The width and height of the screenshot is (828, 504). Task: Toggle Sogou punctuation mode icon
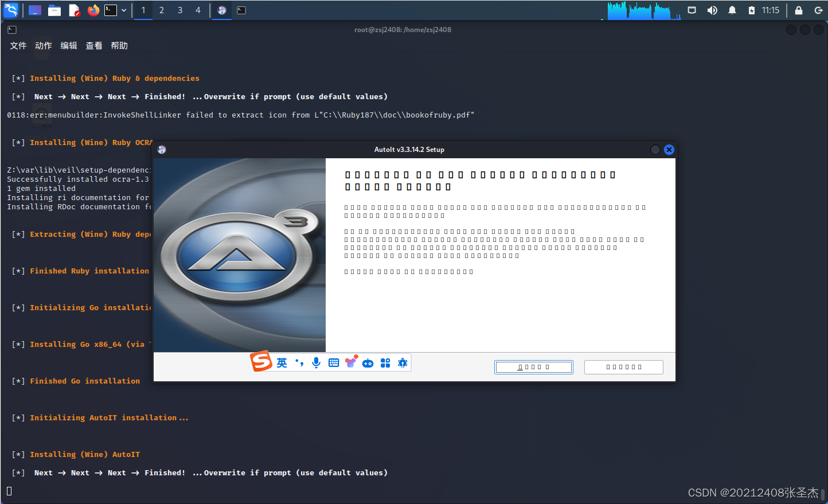(299, 363)
